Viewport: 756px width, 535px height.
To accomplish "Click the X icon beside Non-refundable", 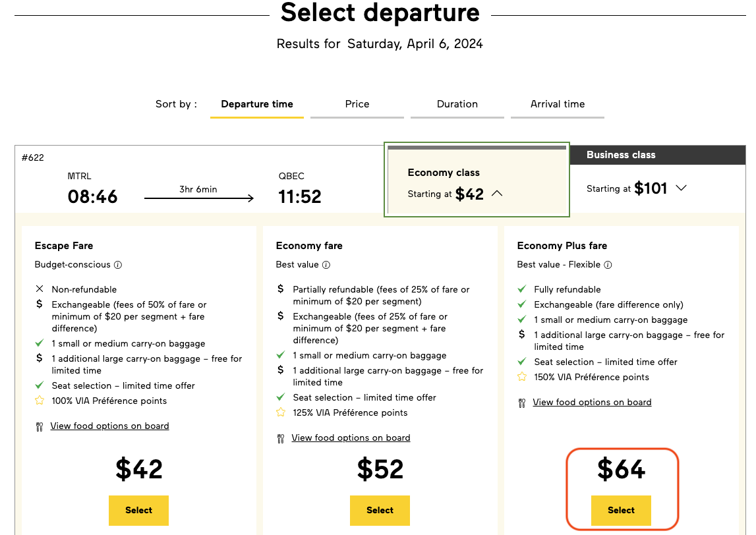I will pyautogui.click(x=38, y=289).
